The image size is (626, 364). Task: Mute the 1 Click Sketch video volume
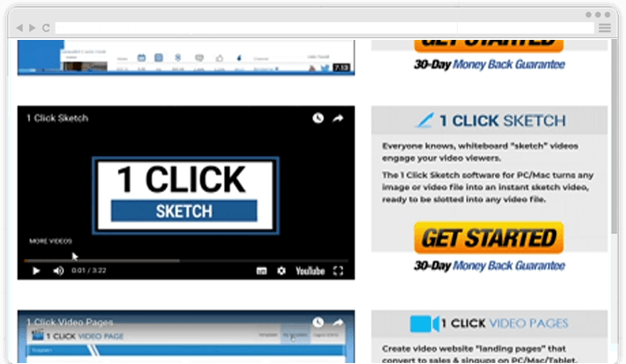tap(59, 271)
